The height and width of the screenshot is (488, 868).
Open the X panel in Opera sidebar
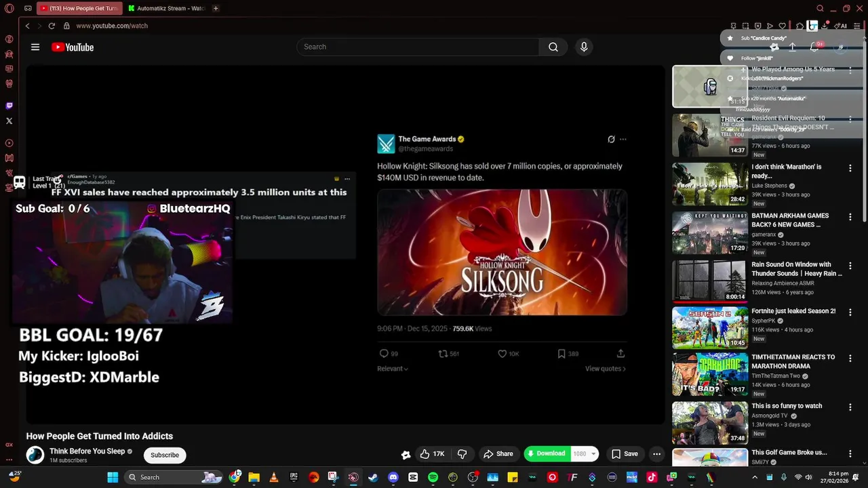(9, 121)
